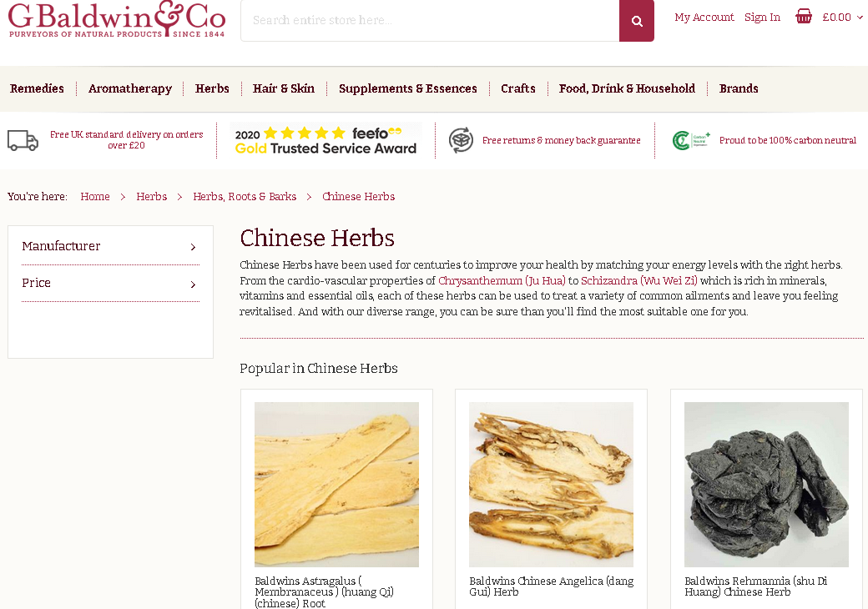The height and width of the screenshot is (609, 868).
Task: Click the G Baldwin & Co logo
Action: (117, 19)
